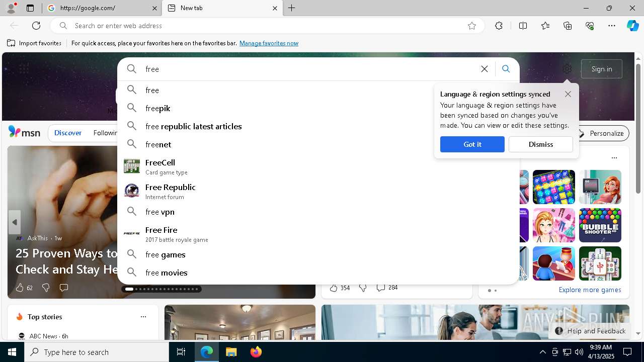Click the MSN logo
Viewport: 644px width, 362px height.
click(24, 133)
